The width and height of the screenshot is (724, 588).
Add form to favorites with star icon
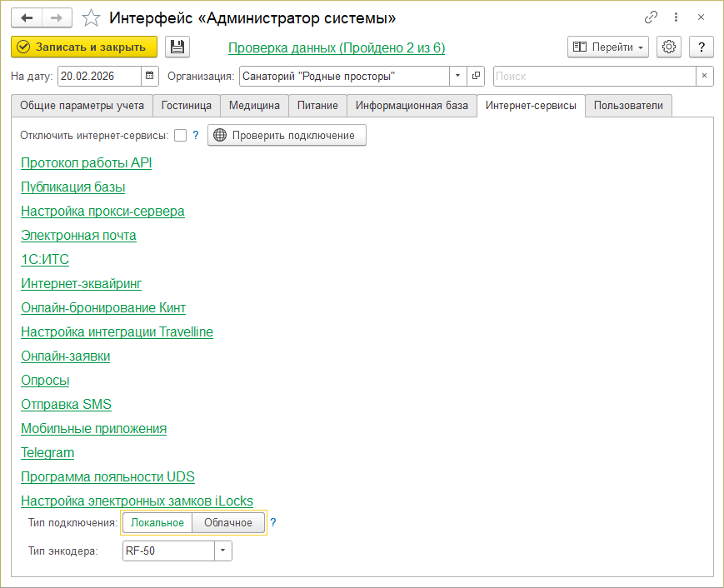click(x=92, y=17)
